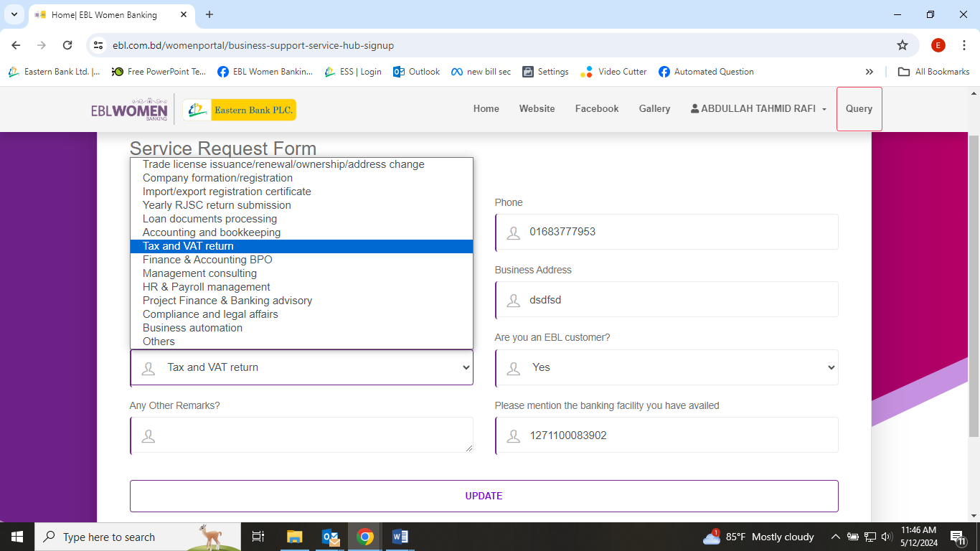Click the UPDATE button
This screenshot has height=551, width=980.
click(x=484, y=496)
